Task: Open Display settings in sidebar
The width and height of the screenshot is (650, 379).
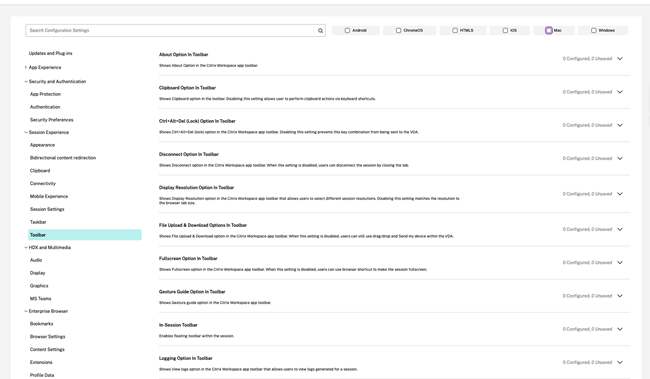Action: tap(37, 273)
